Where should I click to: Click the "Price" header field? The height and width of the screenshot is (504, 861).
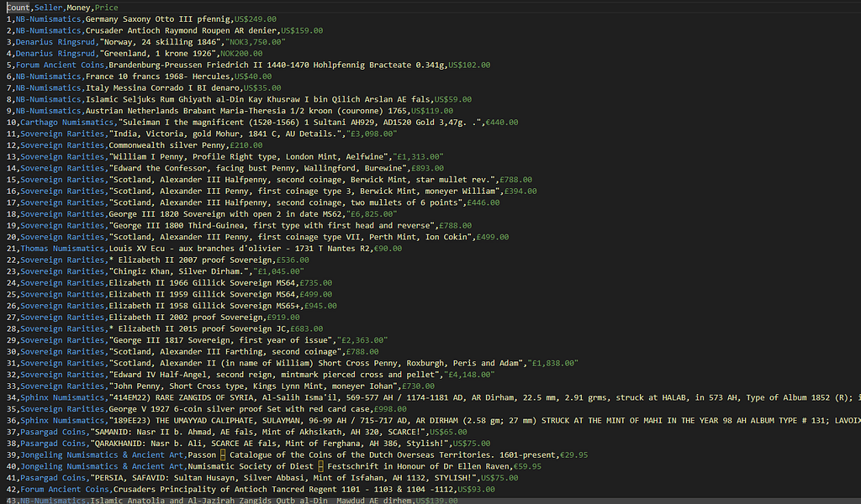tap(107, 8)
